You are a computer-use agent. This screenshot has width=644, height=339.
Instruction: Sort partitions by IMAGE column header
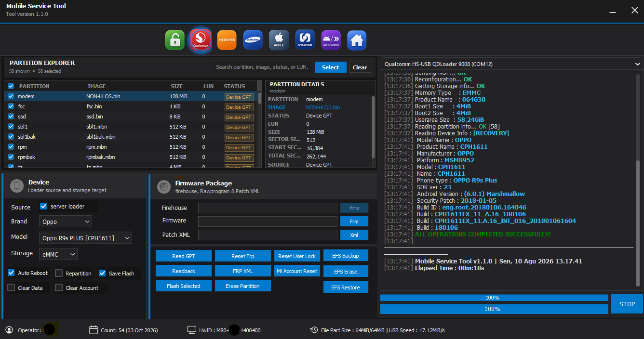(96, 86)
